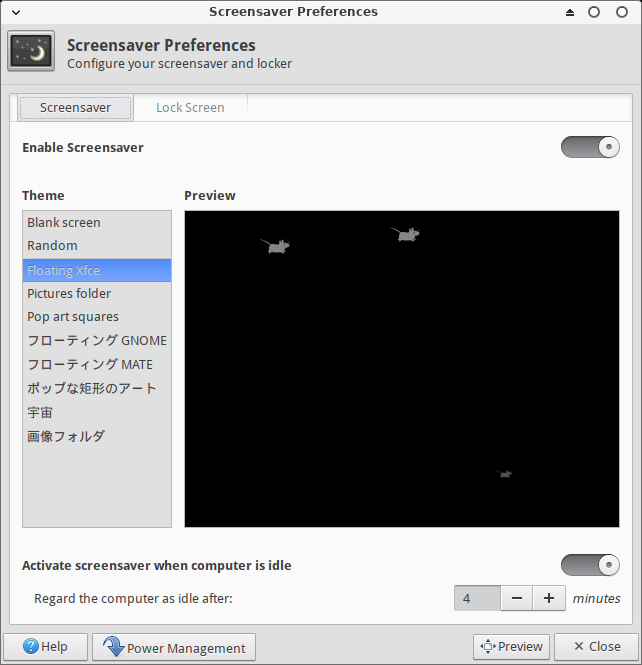Toggle the Enable Screensaver switch
Viewport: 642px width, 665px height.
point(590,147)
